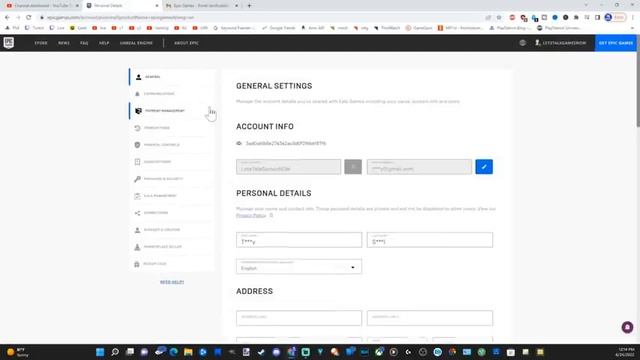This screenshot has height=360, width=640.
Task: Click the Transactions history icon
Action: coord(138,128)
